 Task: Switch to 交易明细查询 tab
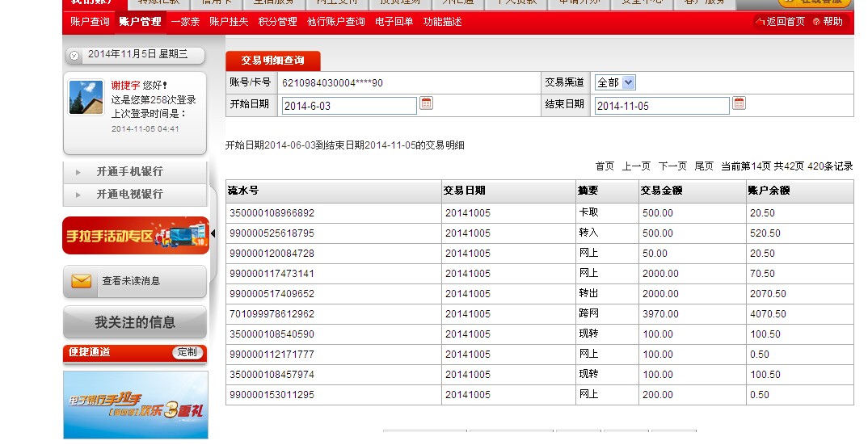[273, 61]
